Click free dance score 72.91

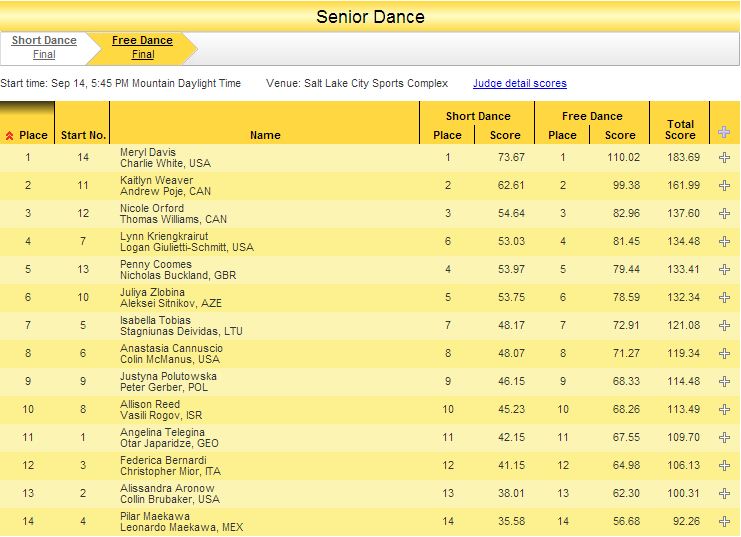coord(626,325)
